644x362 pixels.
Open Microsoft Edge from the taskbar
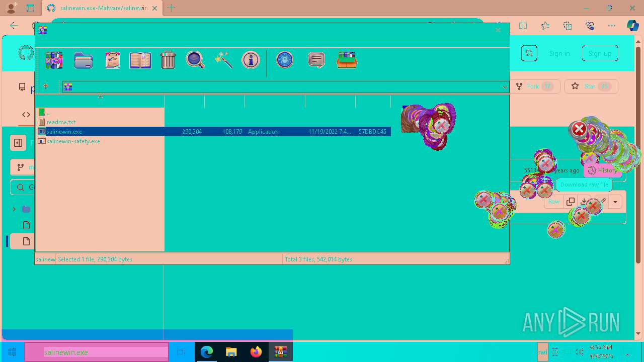[207, 352]
